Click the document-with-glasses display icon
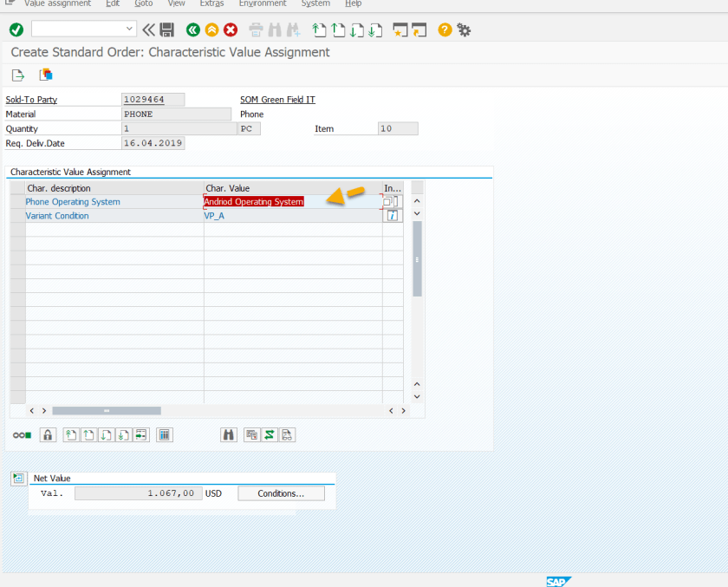Viewport: 728px width, 587px height. pyautogui.click(x=287, y=435)
